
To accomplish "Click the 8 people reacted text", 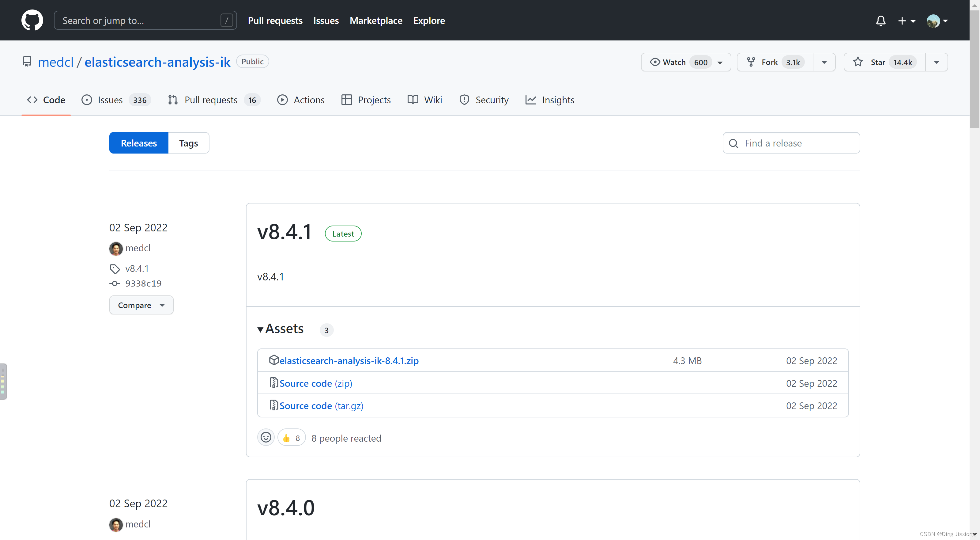I will (346, 438).
